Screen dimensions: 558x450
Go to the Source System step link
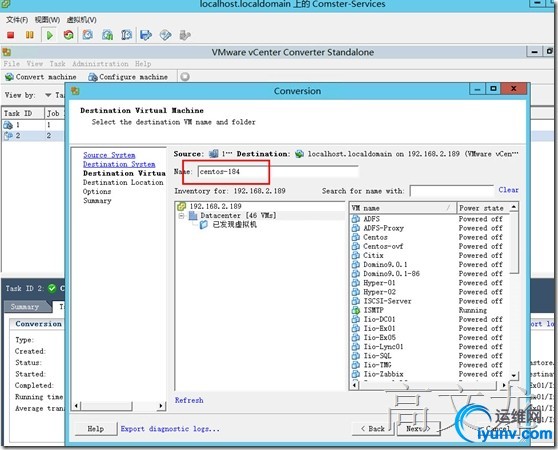(x=109, y=155)
